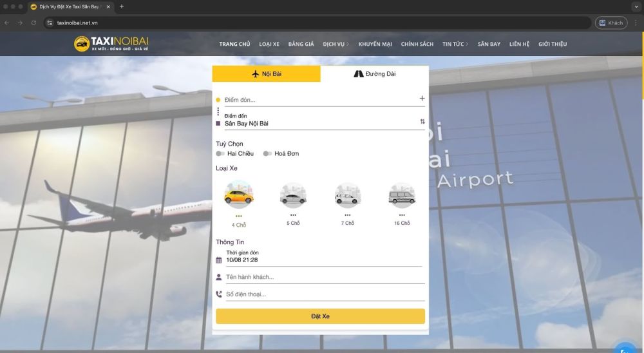
Task: Swap pickup and destination with arrows icon
Action: (x=422, y=122)
